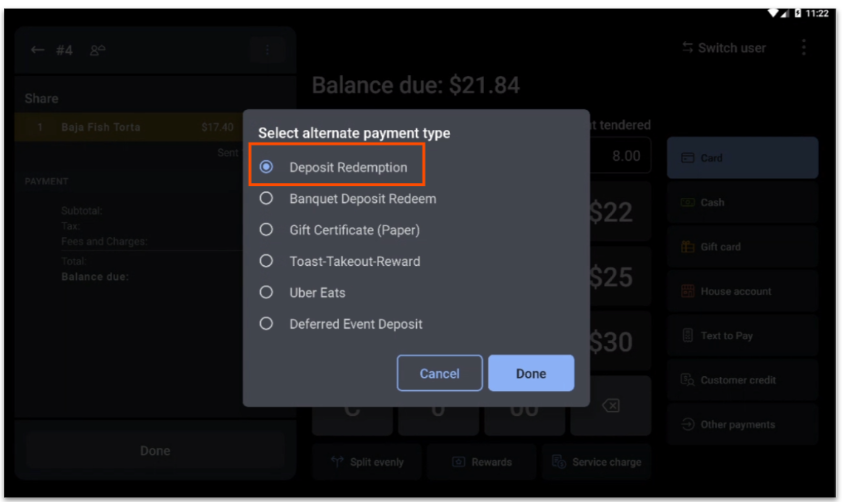Open House account payment

pos(742,291)
